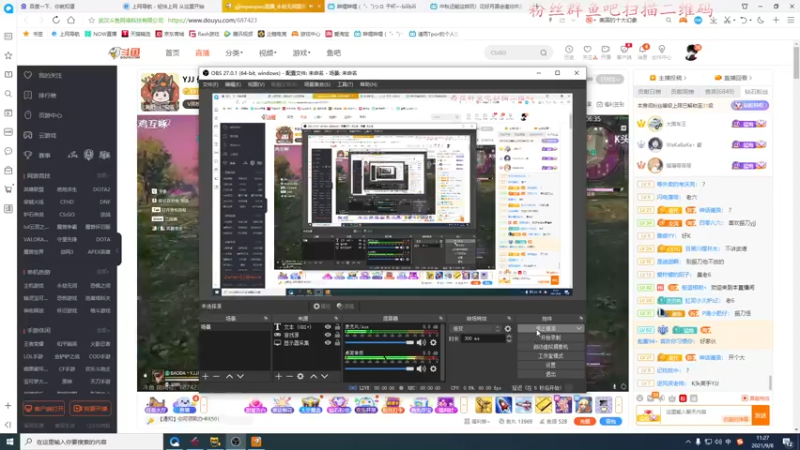800x450 pixels.
Task: Click 工作室模式 button in OBS controls
Action: click(551, 356)
